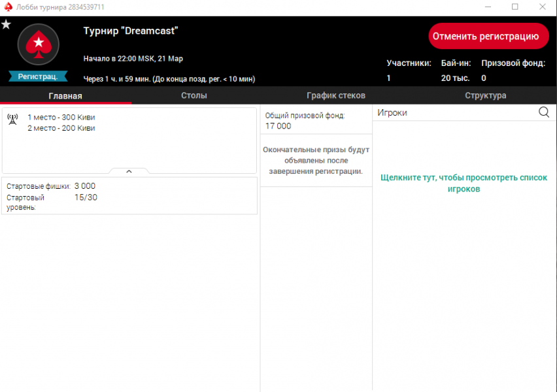Click the white star favorite icon
This screenshot has height=392, width=557.
click(6, 24)
